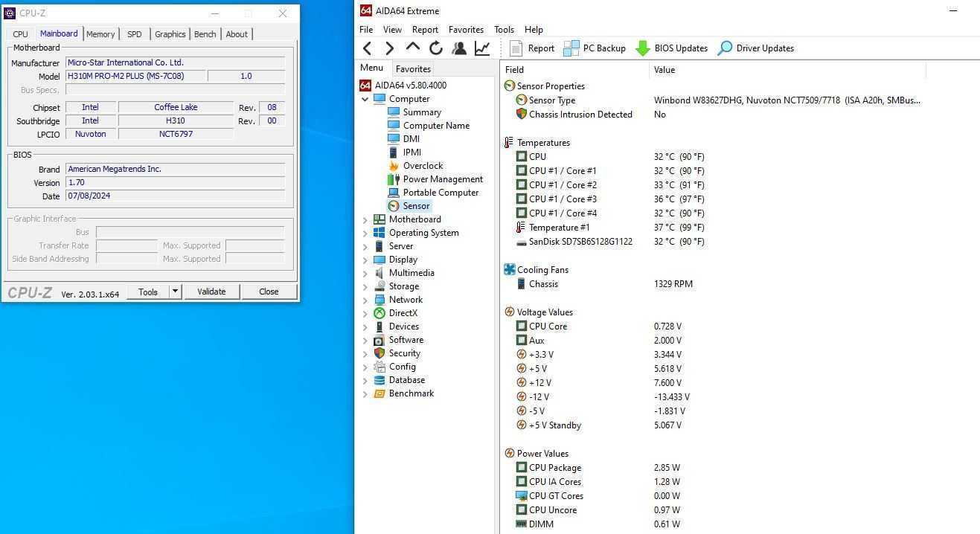Click the Software icon in the tree
This screenshot has width=980, height=534.
(379, 340)
